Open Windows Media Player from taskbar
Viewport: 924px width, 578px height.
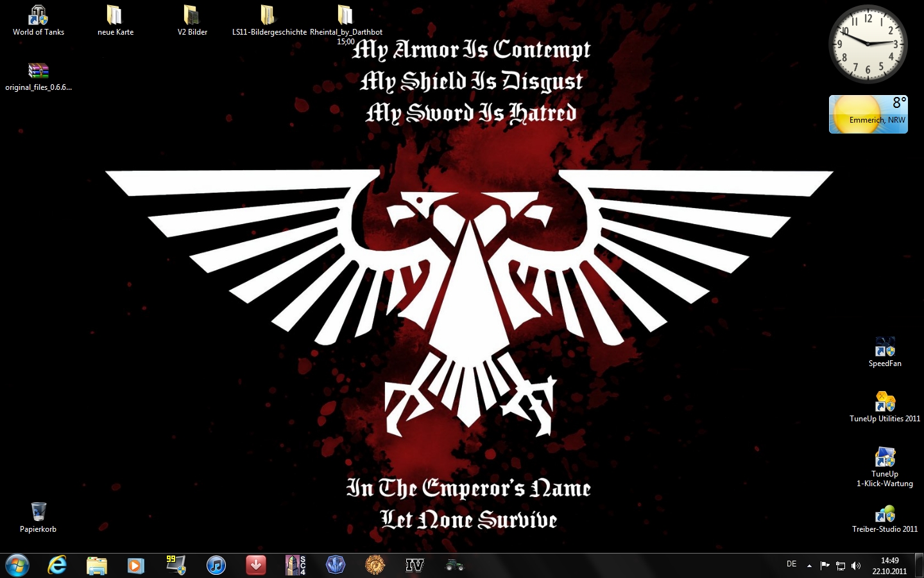pos(135,565)
